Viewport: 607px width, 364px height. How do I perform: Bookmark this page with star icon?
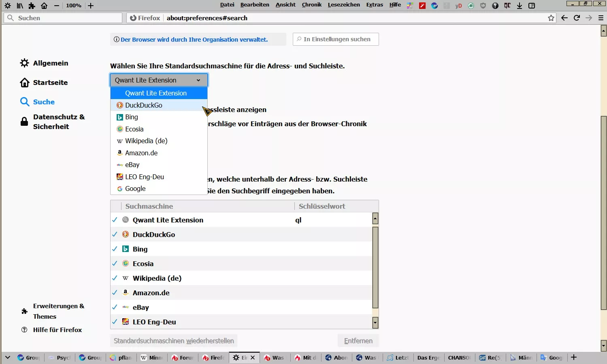[x=551, y=18]
